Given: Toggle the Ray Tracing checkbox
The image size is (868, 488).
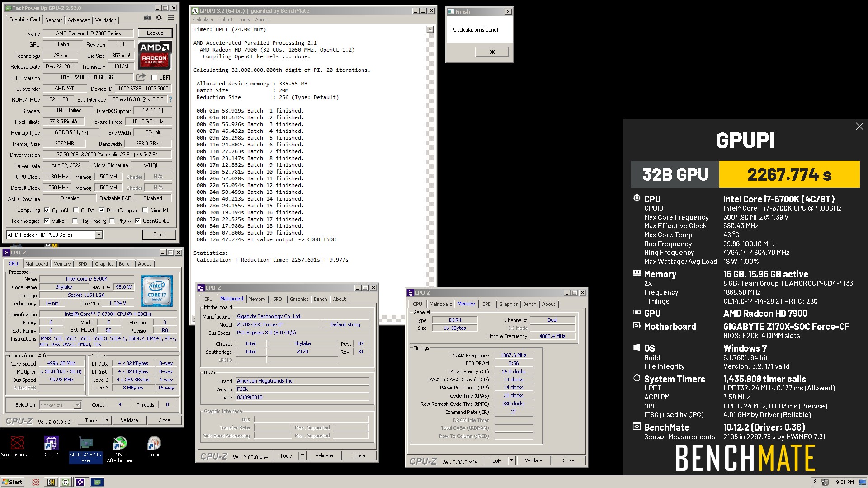Looking at the screenshot, I should pos(75,221).
